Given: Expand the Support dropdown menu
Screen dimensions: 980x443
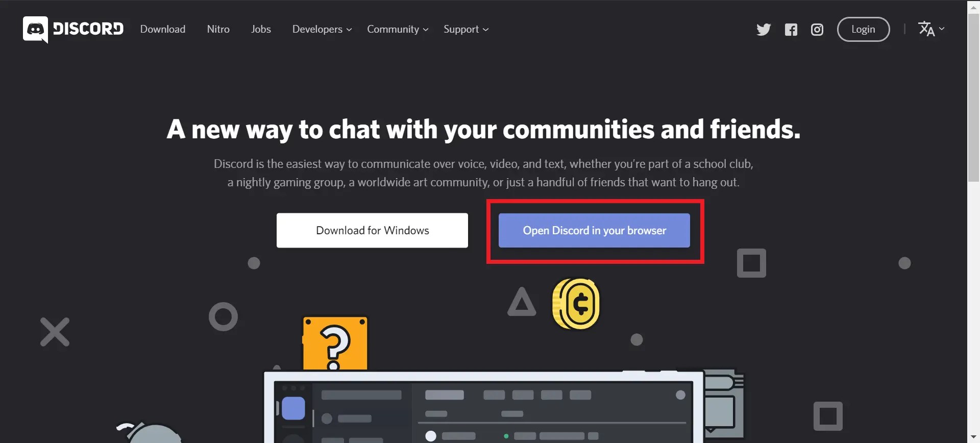Looking at the screenshot, I should click(x=466, y=29).
